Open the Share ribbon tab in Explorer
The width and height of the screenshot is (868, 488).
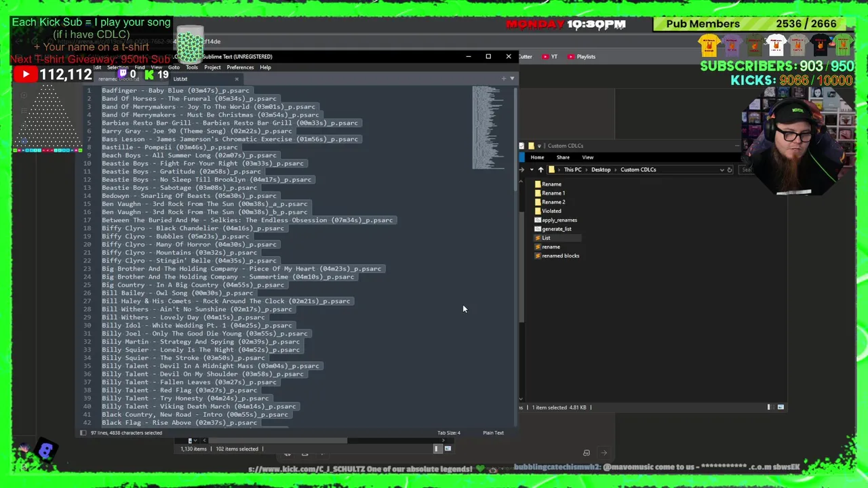tap(563, 157)
